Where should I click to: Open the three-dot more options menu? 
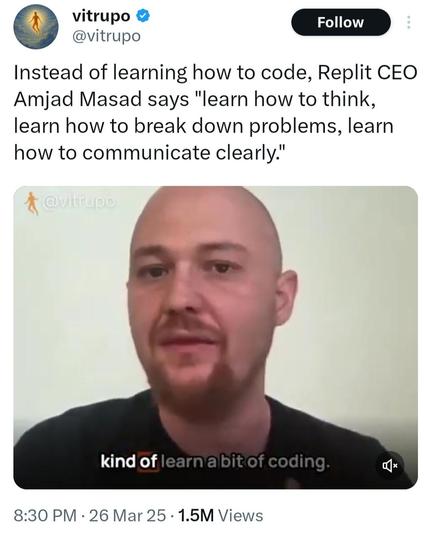[408, 23]
